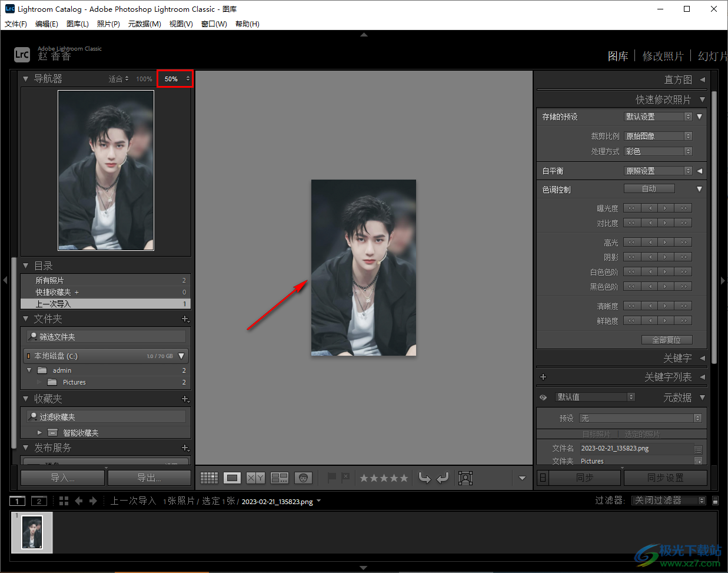The image size is (728, 573).
Task: Collapse the 发布服务 panel
Action: point(25,448)
